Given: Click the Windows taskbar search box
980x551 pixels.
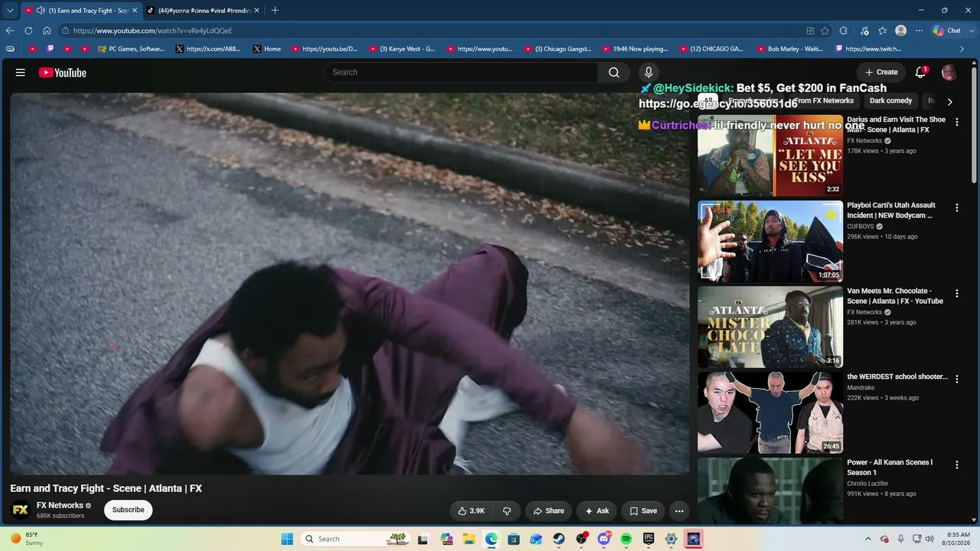Looking at the screenshot, I should click(355, 539).
